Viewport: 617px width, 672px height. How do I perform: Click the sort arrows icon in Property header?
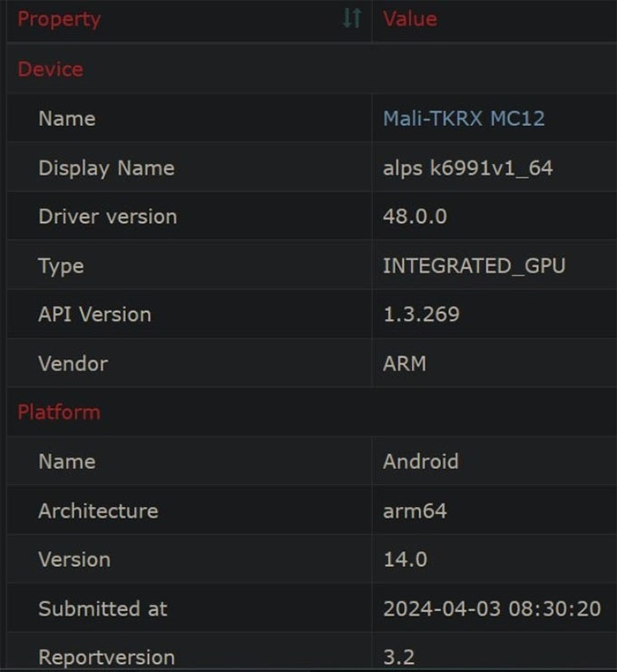coord(352,18)
